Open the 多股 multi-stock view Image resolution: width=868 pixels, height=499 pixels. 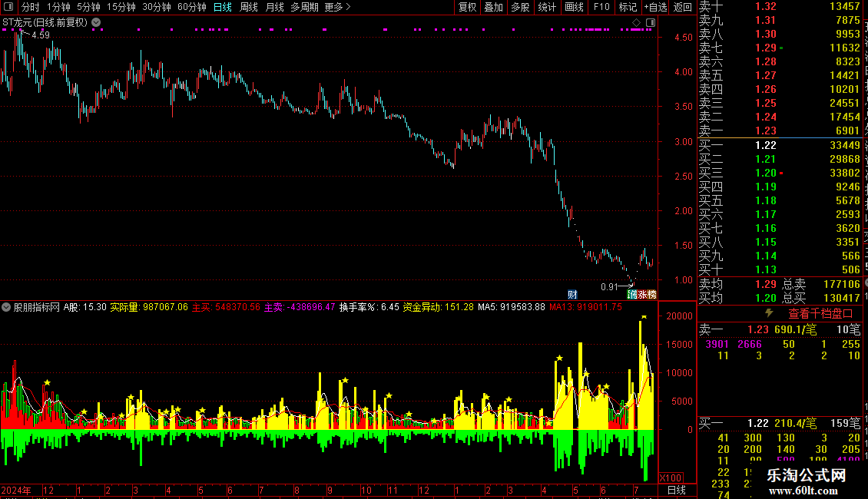tap(520, 7)
